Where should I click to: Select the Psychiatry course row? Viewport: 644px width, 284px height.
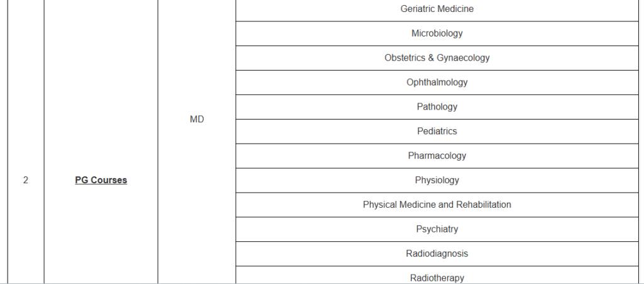(x=437, y=229)
